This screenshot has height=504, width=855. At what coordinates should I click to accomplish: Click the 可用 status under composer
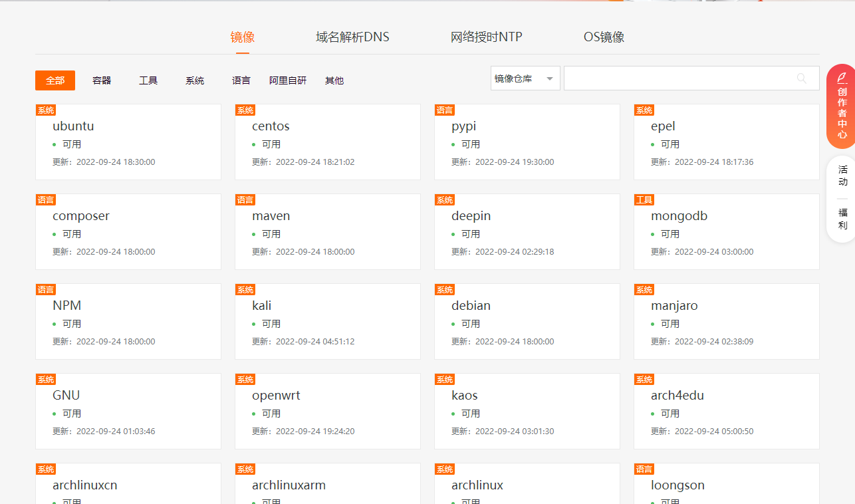click(72, 234)
